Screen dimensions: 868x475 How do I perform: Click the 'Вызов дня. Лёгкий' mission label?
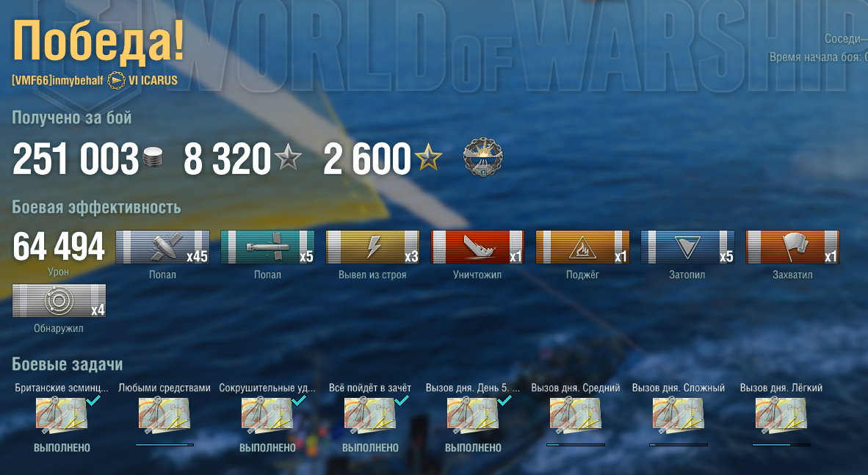pyautogui.click(x=781, y=388)
